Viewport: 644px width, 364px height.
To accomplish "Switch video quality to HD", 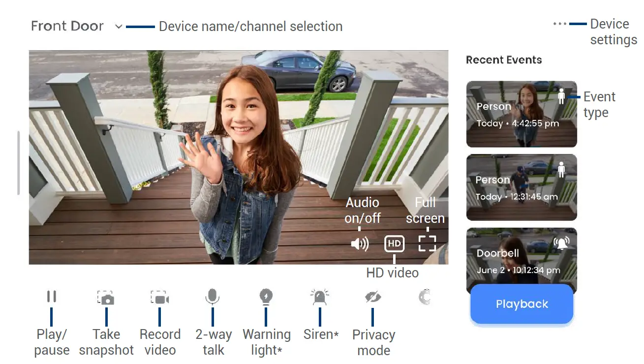I will click(394, 243).
